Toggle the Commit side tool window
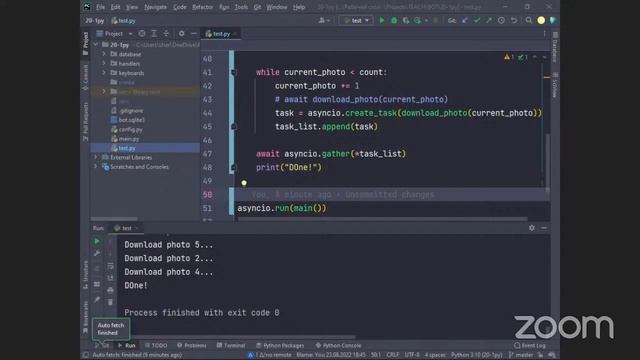The image size is (640, 360). click(x=85, y=78)
